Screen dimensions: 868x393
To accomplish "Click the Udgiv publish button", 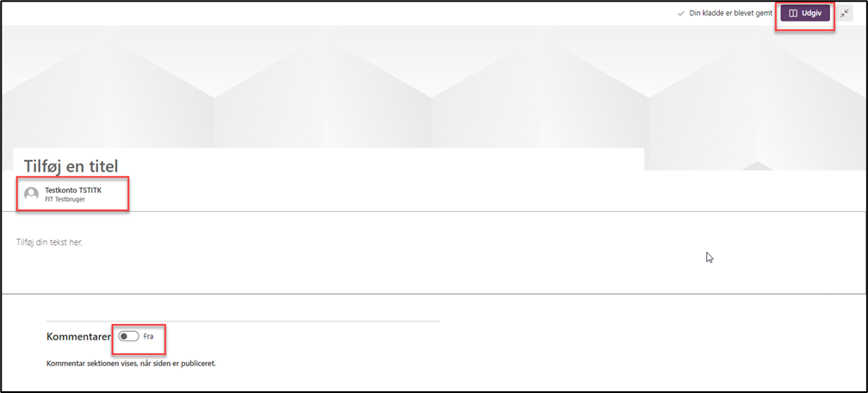I will coord(805,13).
